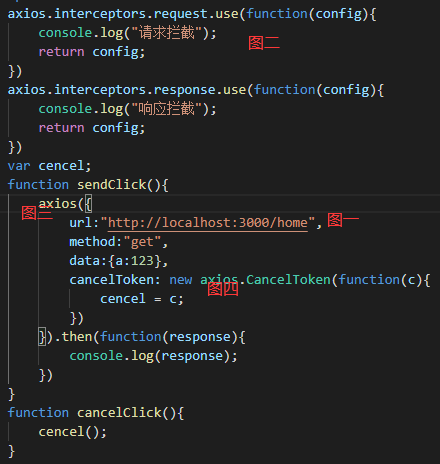Screen dimensions: 440x464
Task: Click the data:{a:123} line
Action: tap(119, 261)
